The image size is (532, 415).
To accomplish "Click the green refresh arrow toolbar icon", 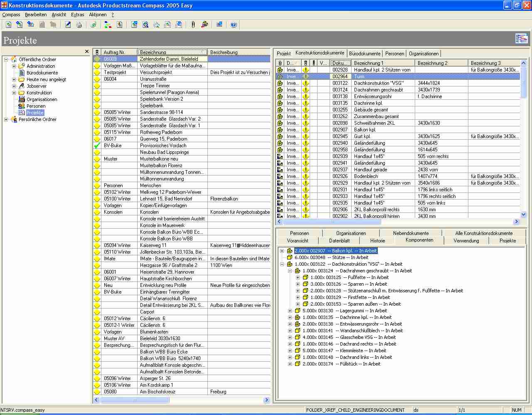I will click(94, 25).
